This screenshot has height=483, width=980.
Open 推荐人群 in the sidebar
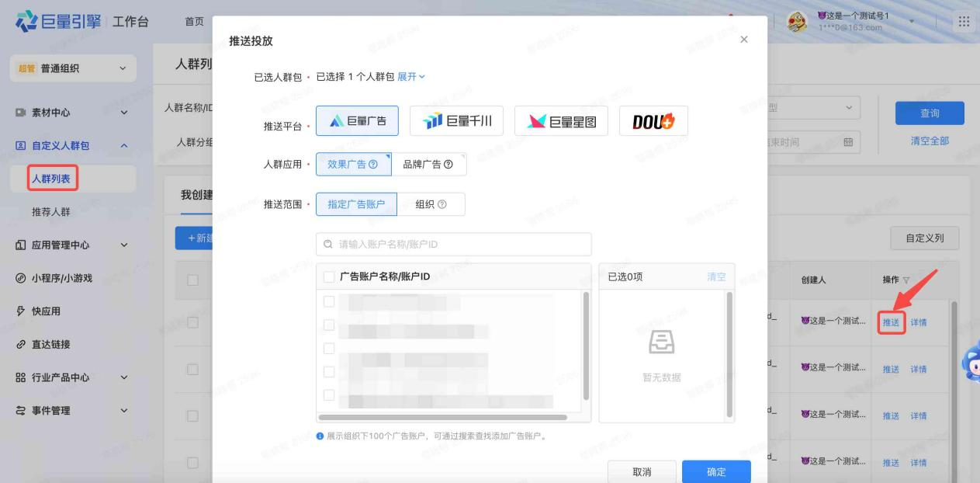50,213
